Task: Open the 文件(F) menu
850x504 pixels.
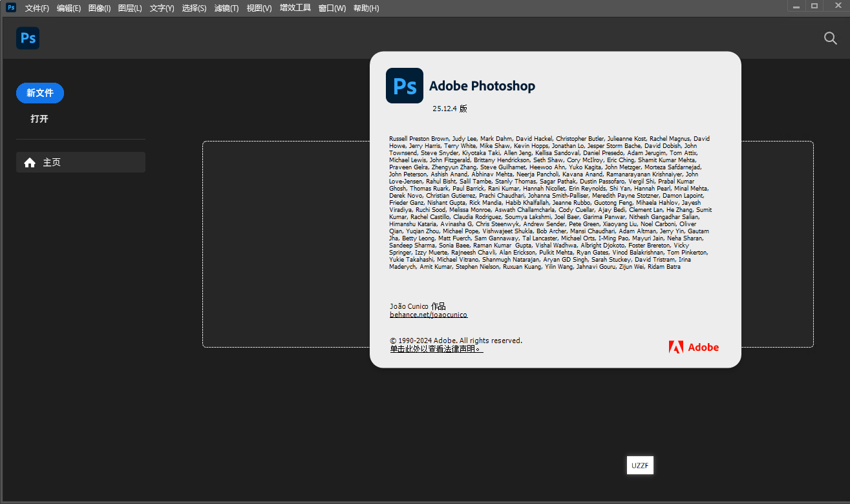Action: (37, 8)
